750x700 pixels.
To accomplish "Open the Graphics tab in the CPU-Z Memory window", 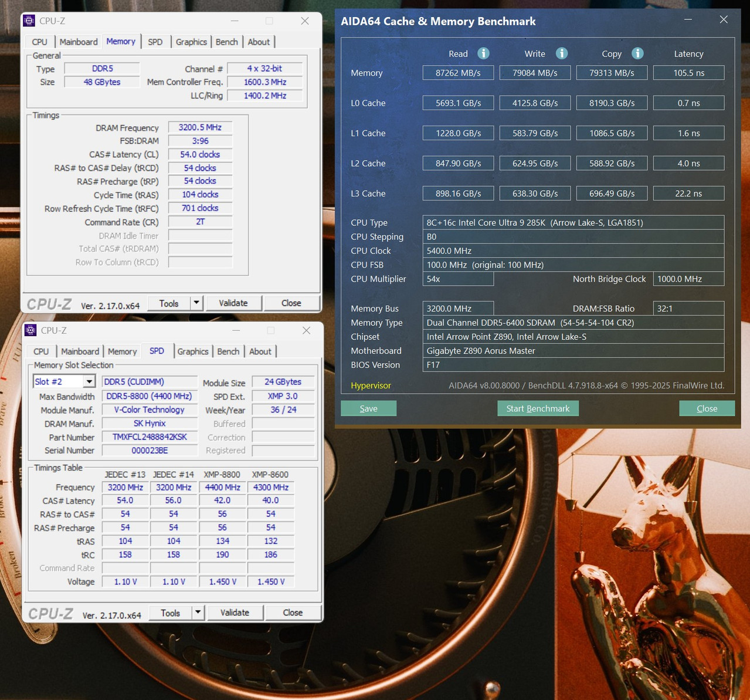I will (x=191, y=42).
